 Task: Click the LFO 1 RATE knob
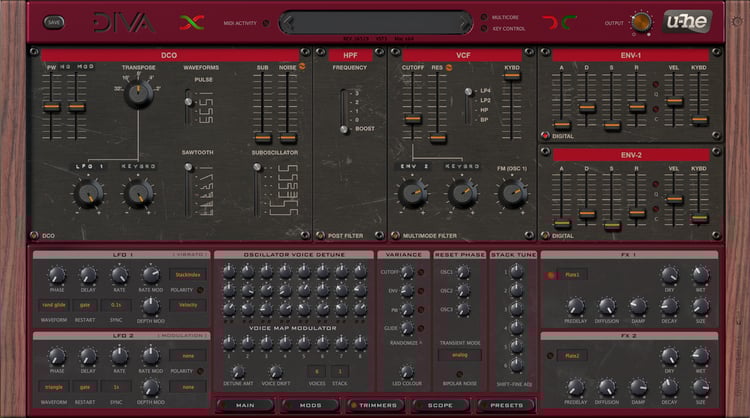click(x=119, y=275)
